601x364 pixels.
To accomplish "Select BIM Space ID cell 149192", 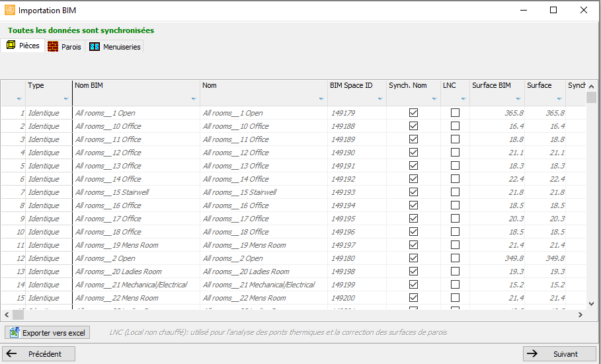I will pyautogui.click(x=357, y=179).
